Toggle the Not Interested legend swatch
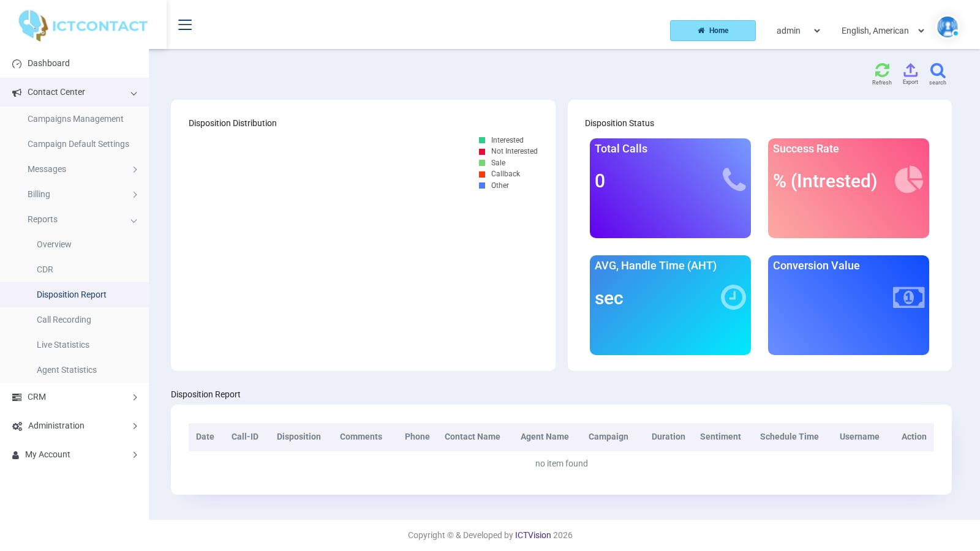The image size is (980, 551). coord(482,151)
